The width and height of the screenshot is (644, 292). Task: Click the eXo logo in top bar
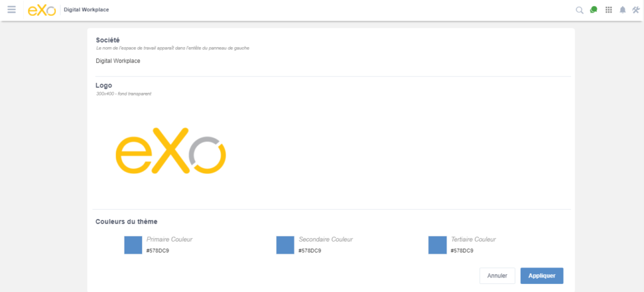(42, 10)
